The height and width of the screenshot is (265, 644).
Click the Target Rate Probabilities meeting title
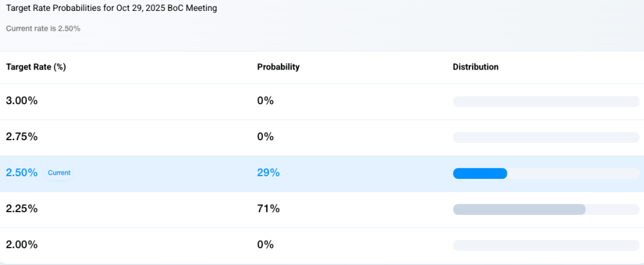pos(111,8)
